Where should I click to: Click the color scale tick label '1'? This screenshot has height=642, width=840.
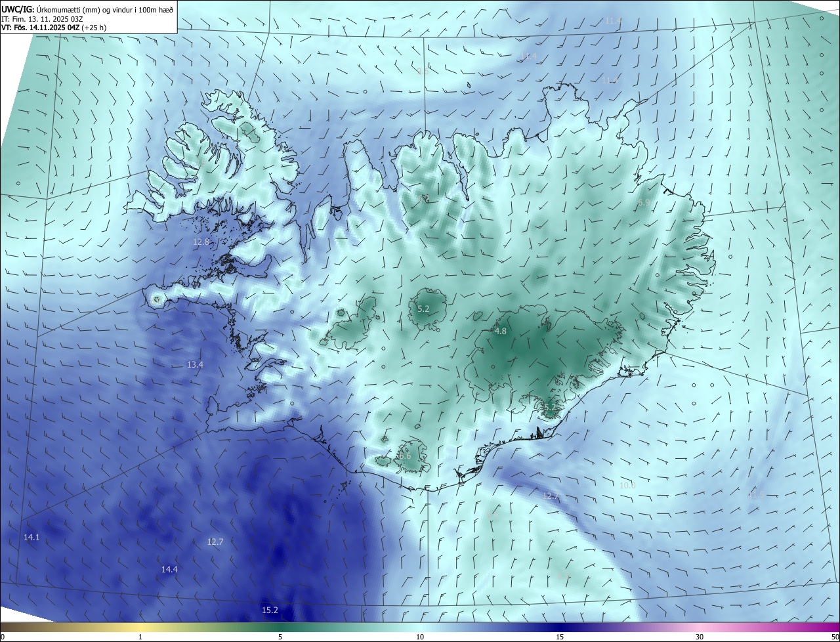[x=140, y=637]
